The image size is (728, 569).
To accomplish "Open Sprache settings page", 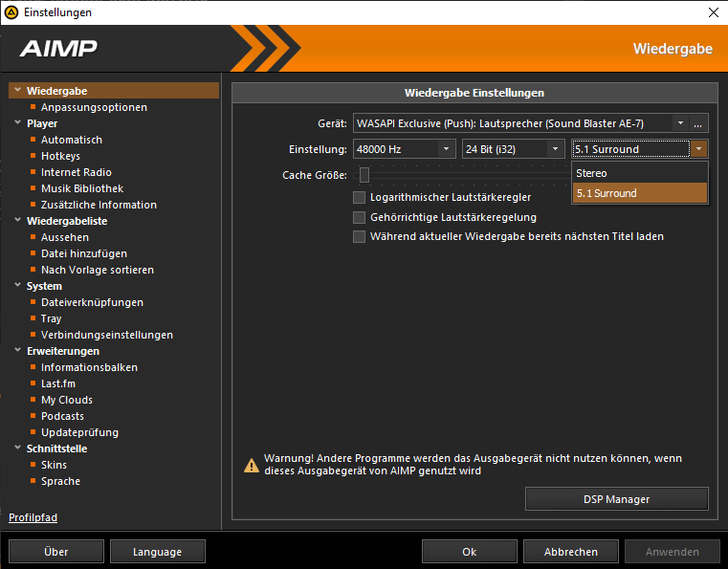I will click(60, 481).
